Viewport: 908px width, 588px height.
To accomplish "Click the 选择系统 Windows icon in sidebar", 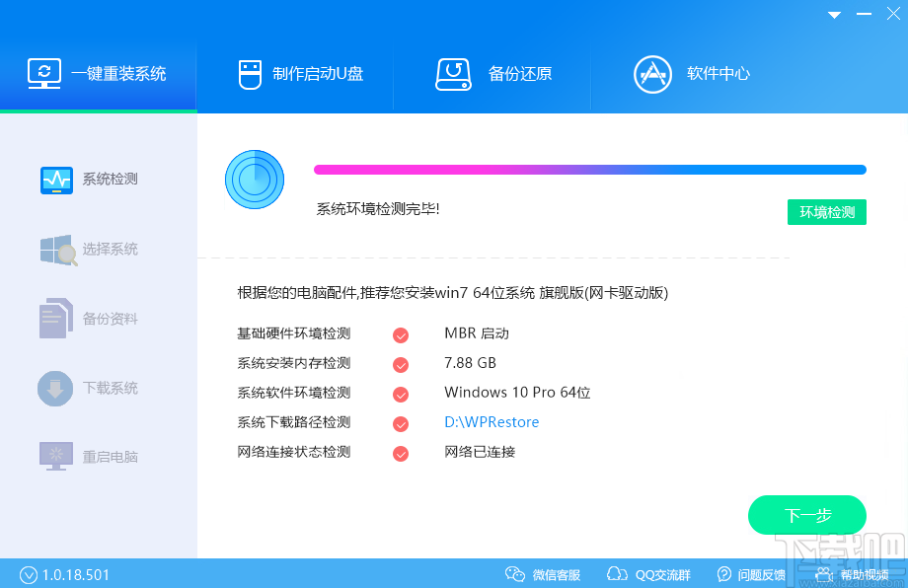I will pyautogui.click(x=56, y=249).
